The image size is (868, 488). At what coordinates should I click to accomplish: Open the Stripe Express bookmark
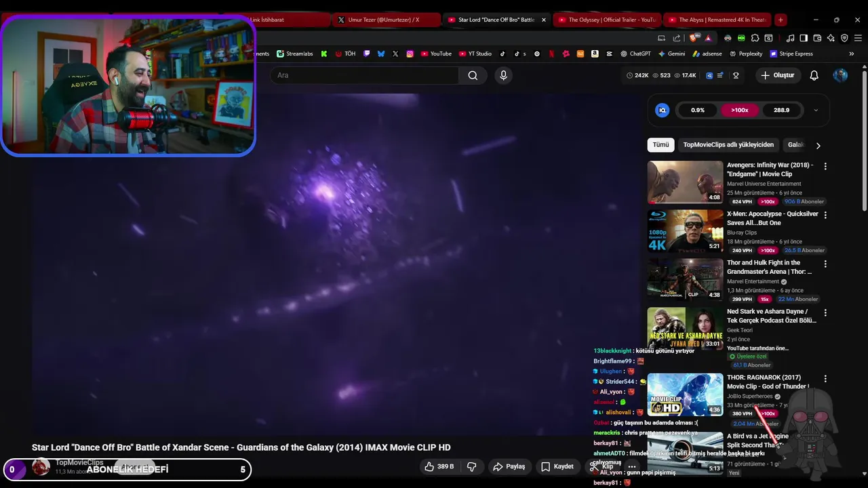(791, 54)
